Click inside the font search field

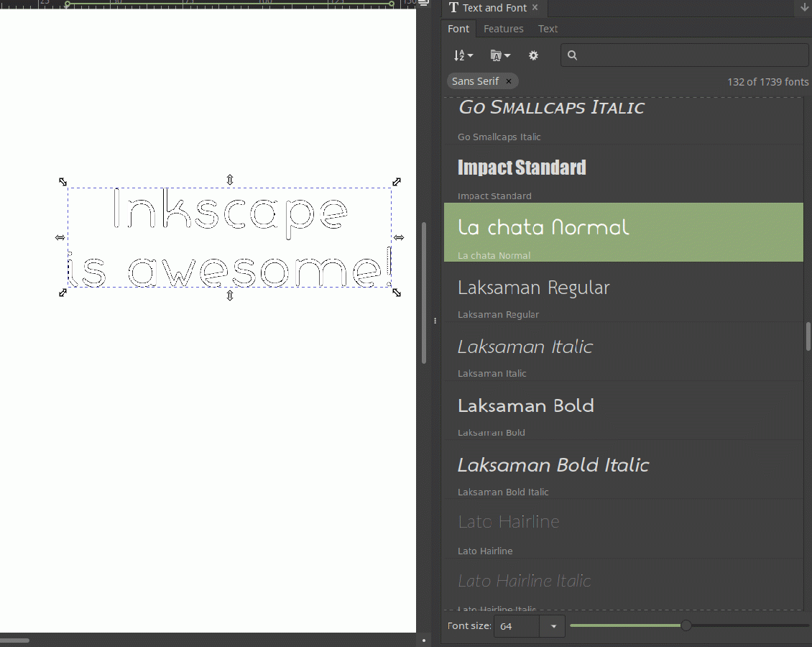[683, 55]
